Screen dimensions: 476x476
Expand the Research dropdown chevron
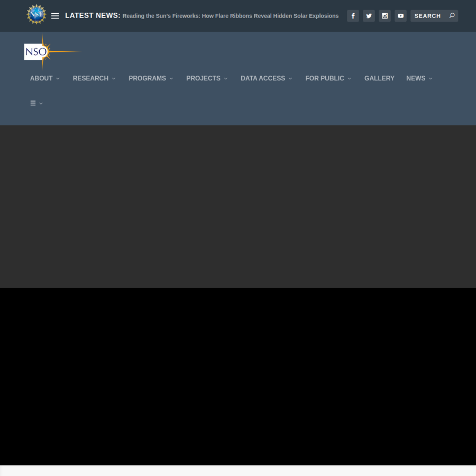(114, 79)
